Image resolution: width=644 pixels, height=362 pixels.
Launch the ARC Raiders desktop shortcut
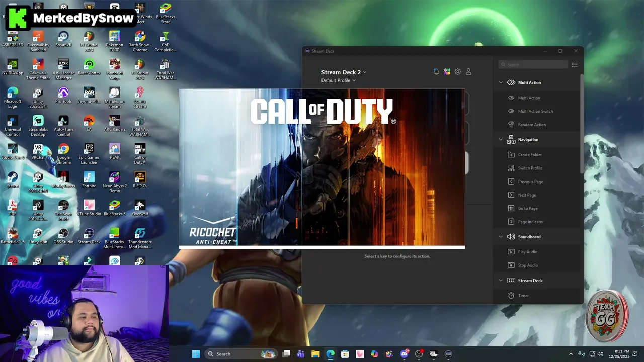[115, 124]
